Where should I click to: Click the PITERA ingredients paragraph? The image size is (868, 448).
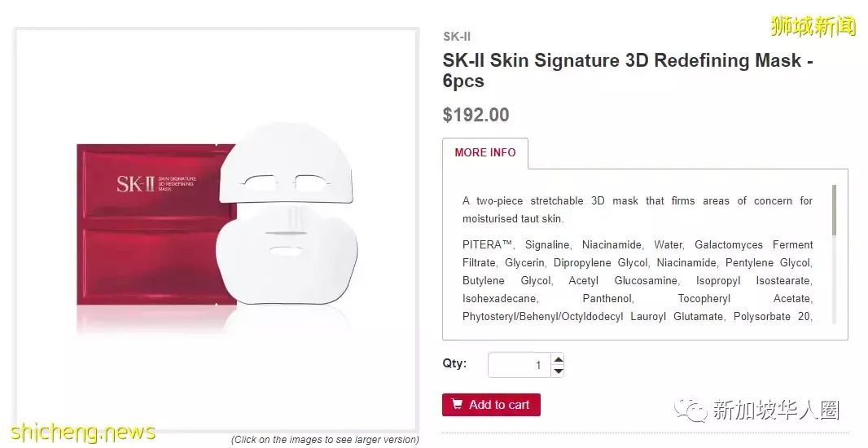click(x=637, y=280)
